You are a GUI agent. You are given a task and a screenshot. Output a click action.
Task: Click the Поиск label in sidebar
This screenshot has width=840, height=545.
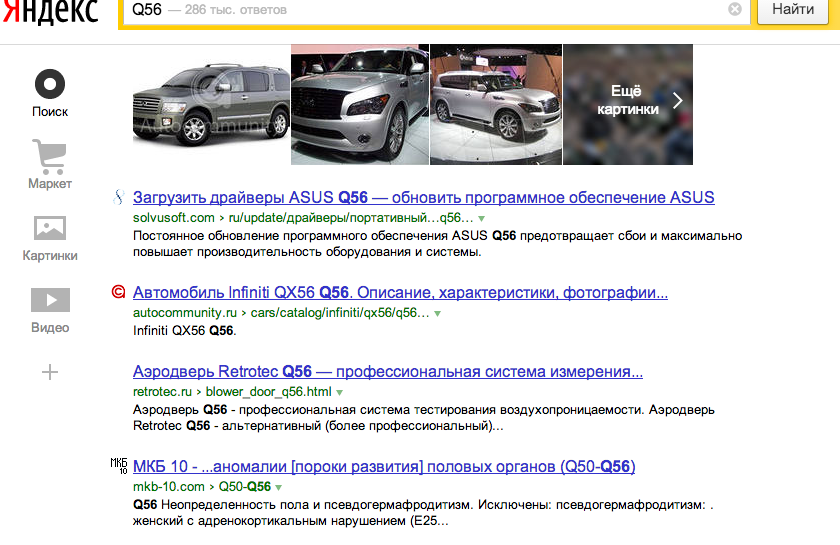50,111
